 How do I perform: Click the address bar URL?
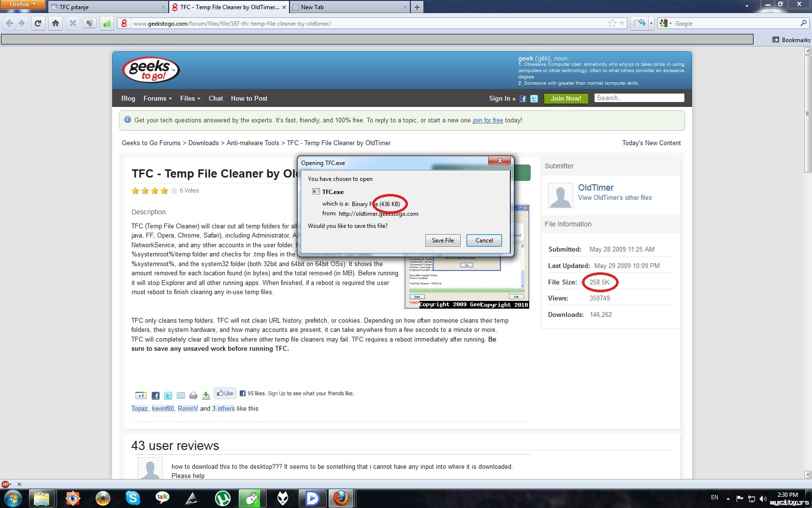coord(232,23)
